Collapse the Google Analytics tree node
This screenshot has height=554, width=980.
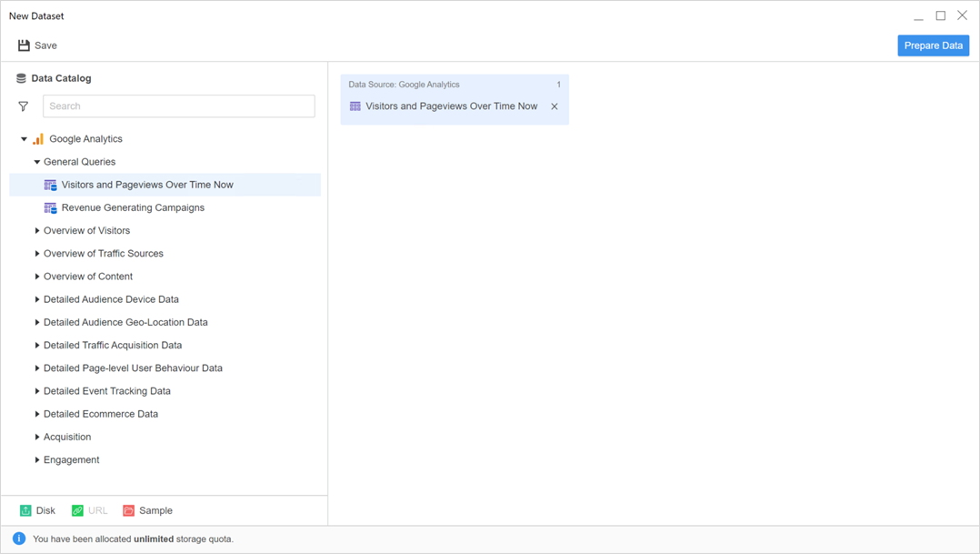coord(25,139)
